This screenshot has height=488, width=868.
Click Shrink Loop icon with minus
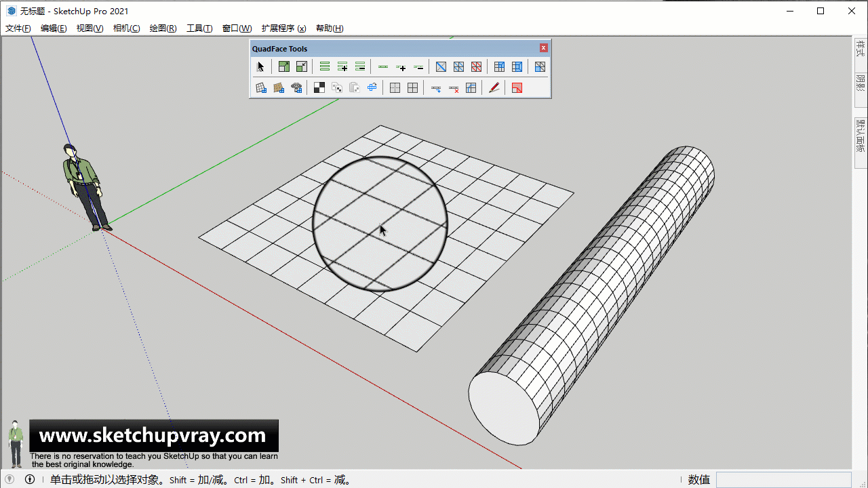(x=418, y=66)
